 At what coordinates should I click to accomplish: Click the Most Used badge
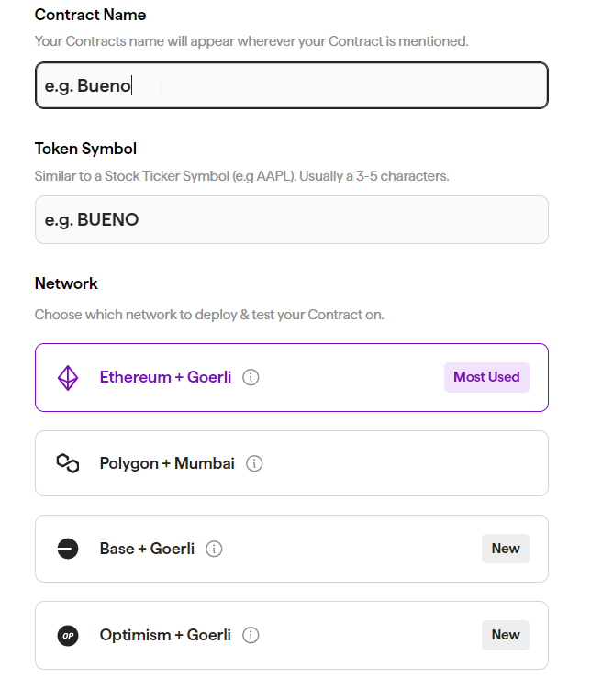point(486,377)
